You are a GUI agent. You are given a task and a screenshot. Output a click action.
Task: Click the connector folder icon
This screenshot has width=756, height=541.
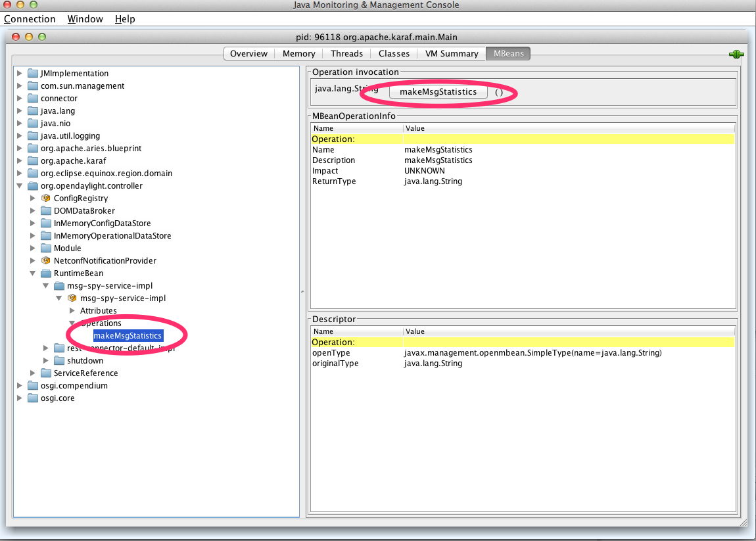[33, 99]
